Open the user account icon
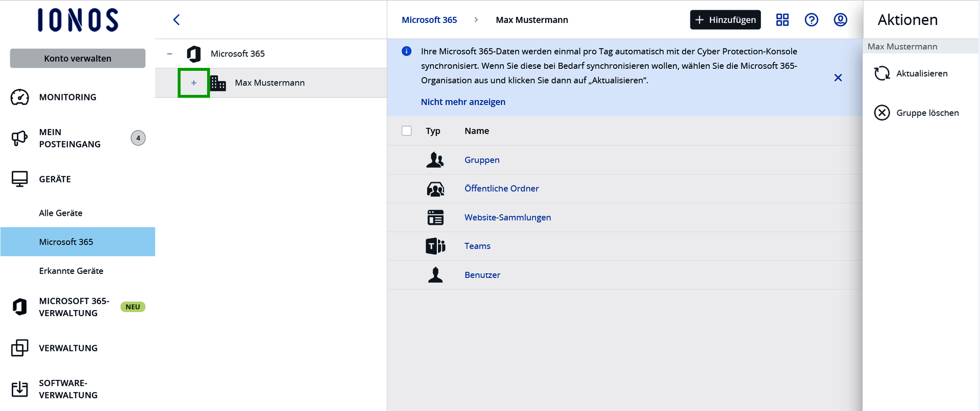 coord(841,20)
